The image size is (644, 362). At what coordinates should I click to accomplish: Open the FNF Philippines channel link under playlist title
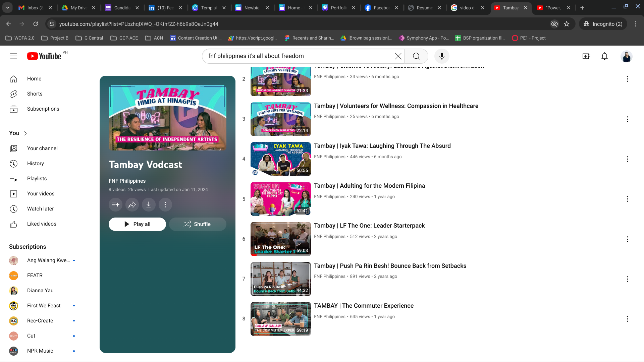pyautogui.click(x=127, y=181)
